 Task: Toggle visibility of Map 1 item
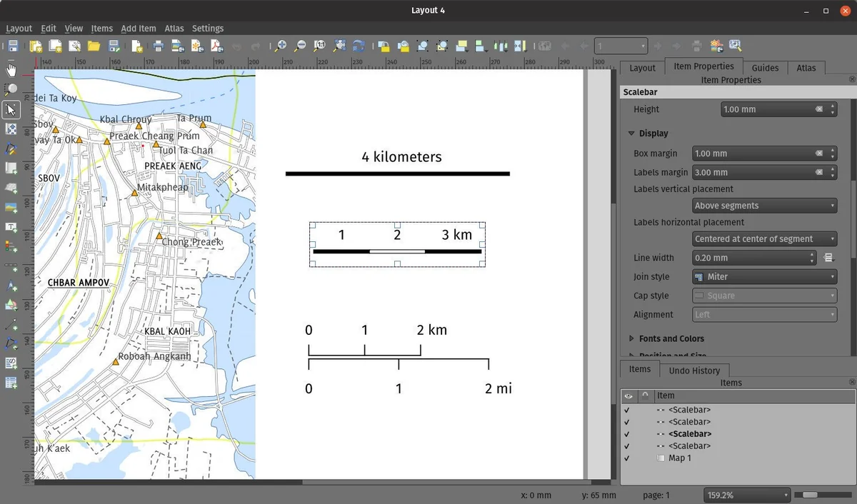pyautogui.click(x=627, y=458)
